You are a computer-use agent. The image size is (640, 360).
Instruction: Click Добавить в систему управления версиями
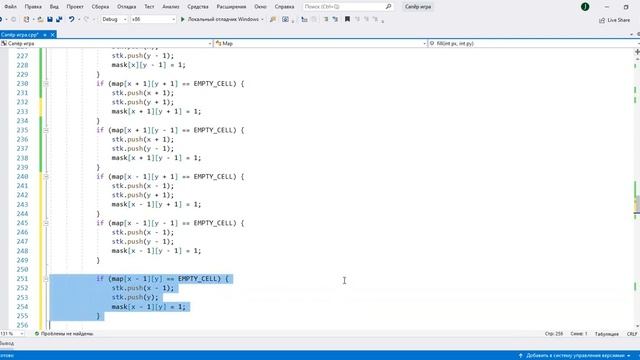[x=576, y=356]
